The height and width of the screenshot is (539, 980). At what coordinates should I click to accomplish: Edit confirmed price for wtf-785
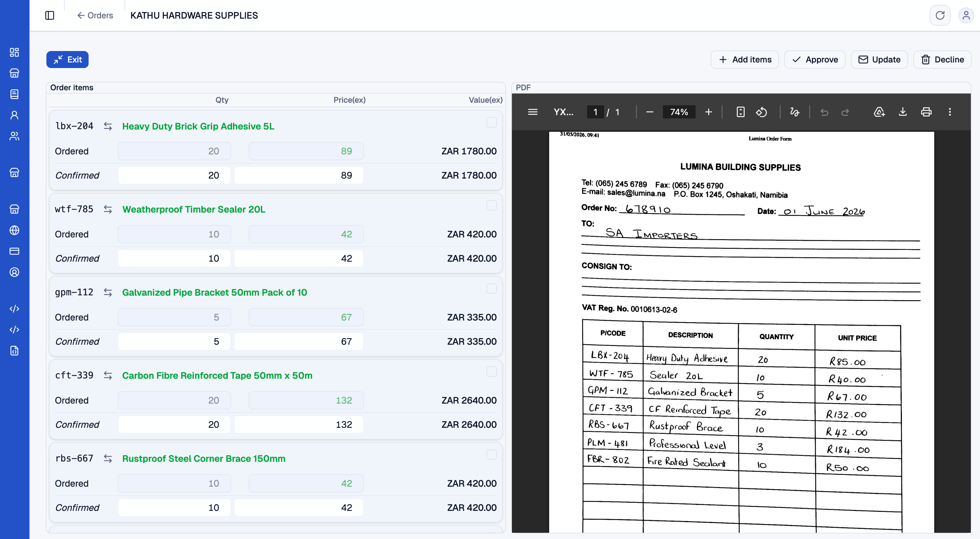tap(299, 258)
